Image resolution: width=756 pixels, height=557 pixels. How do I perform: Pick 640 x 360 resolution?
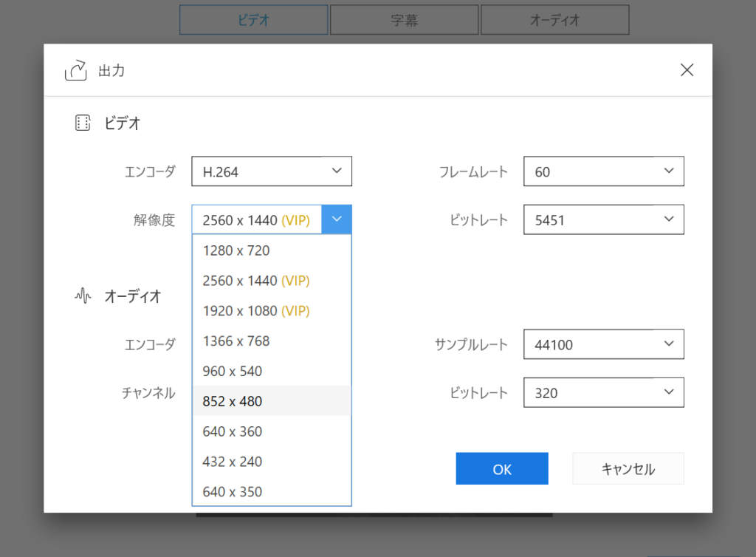(x=233, y=432)
